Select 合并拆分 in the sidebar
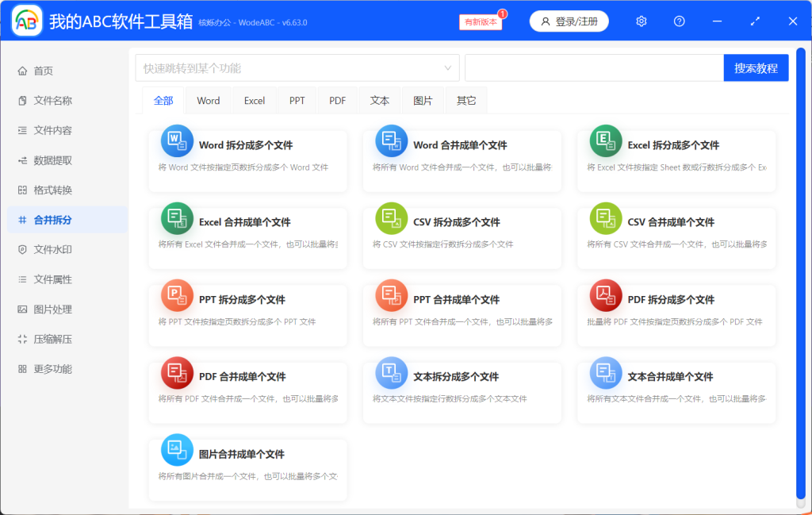 [x=67, y=220]
